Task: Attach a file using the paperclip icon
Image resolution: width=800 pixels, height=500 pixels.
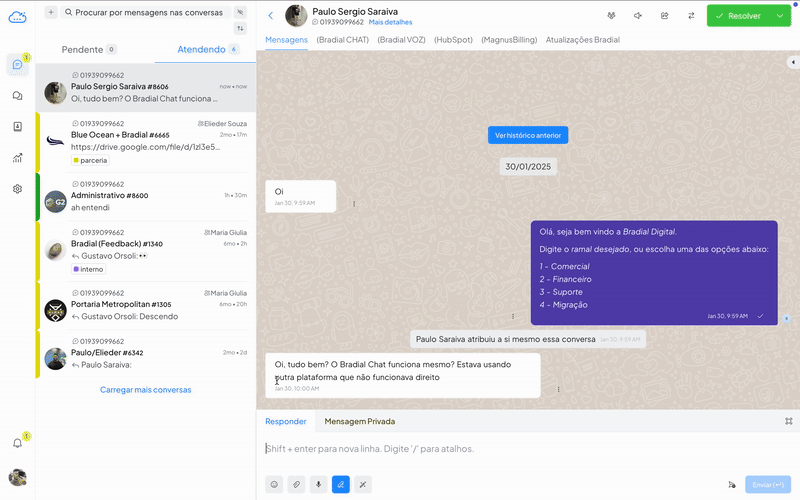Action: (x=296, y=484)
